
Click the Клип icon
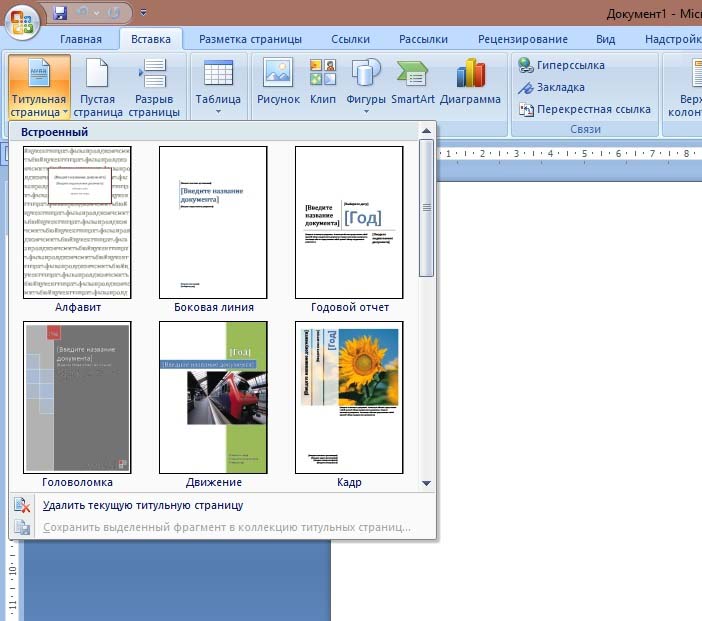323,81
